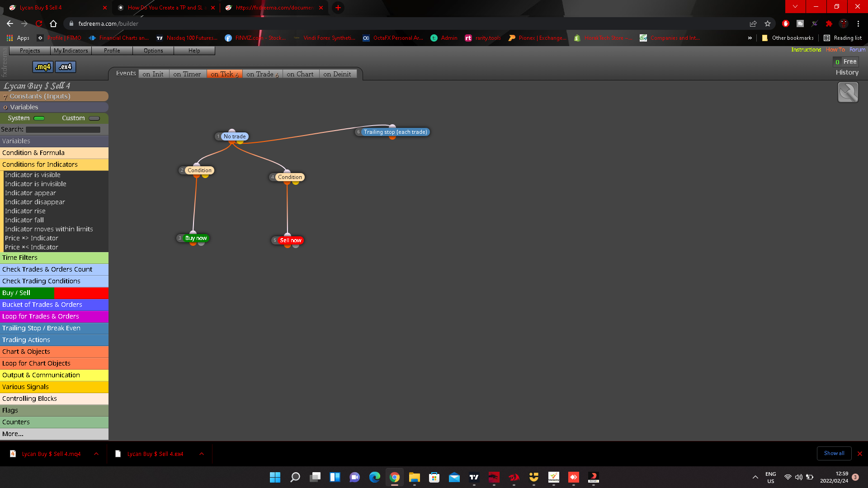
Task: Expand the Buy / Sell category
Action: point(54,293)
